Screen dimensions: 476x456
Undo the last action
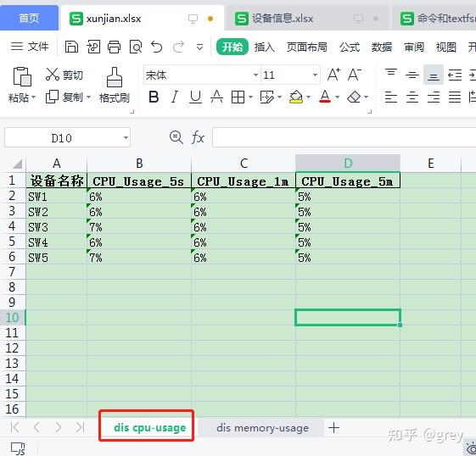157,47
